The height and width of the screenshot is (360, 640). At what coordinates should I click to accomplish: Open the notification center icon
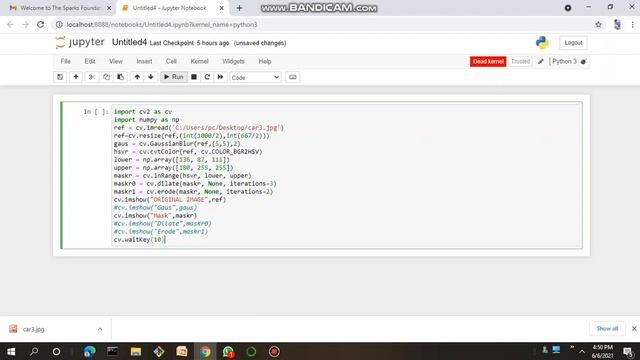[628, 351]
